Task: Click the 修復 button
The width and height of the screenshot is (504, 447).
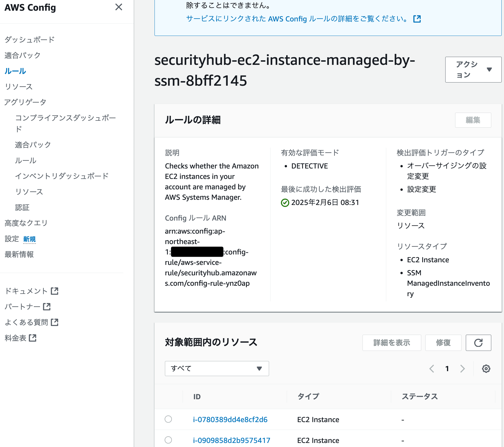Action: (x=443, y=343)
